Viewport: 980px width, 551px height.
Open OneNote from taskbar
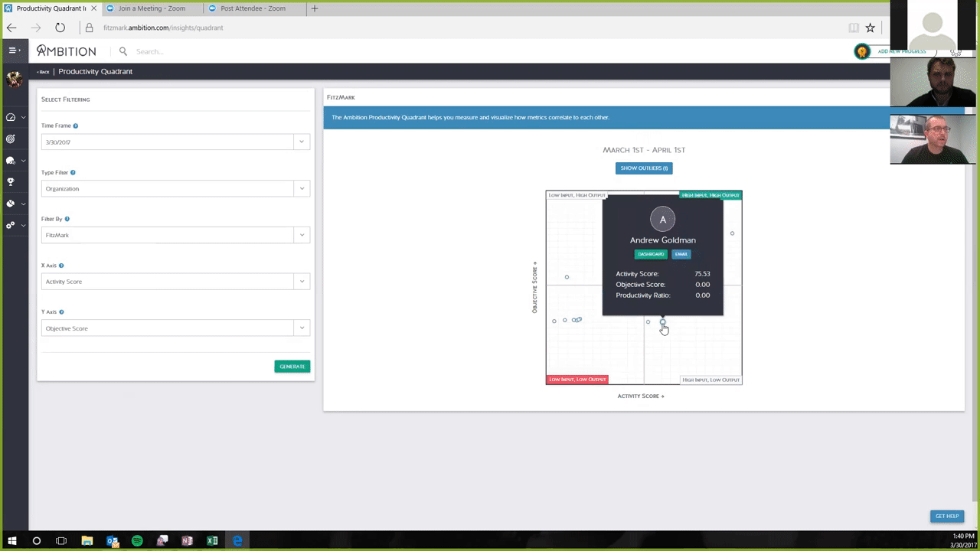coord(187,541)
